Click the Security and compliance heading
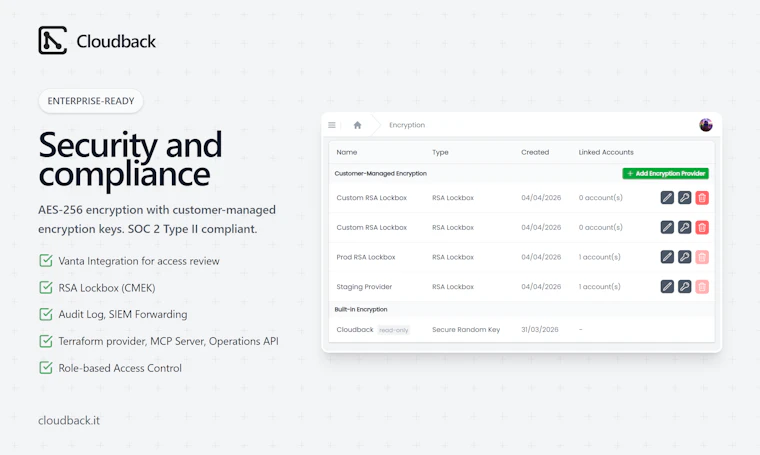 pos(130,159)
